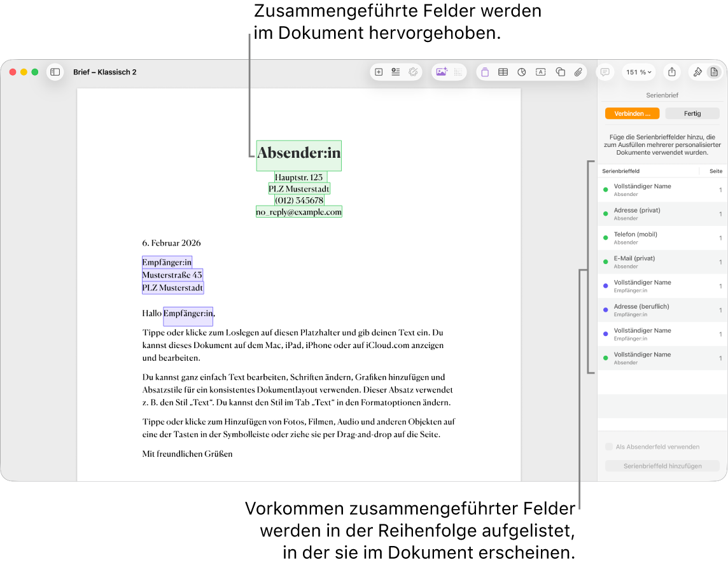Click the Mit freundlichen Grüßen line
The height and width of the screenshot is (567, 728).
(187, 454)
